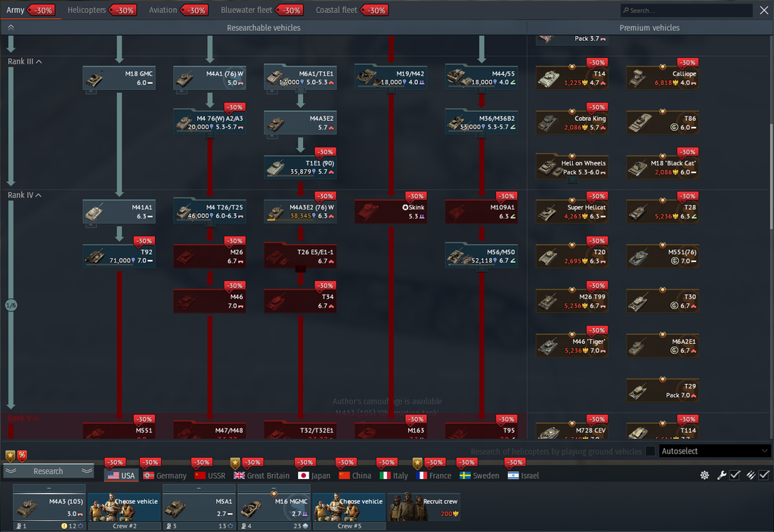774x532 pixels.
Task: Choose vehicle for Crew #5 slot
Action: click(x=349, y=507)
